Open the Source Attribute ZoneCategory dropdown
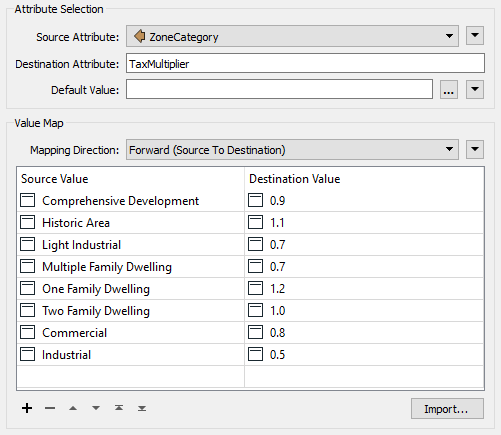The width and height of the screenshot is (501, 435). 292,36
